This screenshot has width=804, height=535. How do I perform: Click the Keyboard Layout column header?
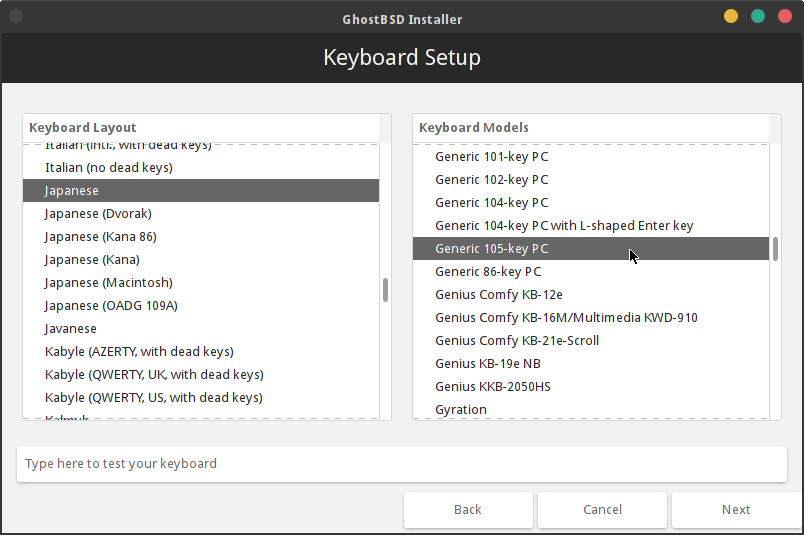click(200, 128)
